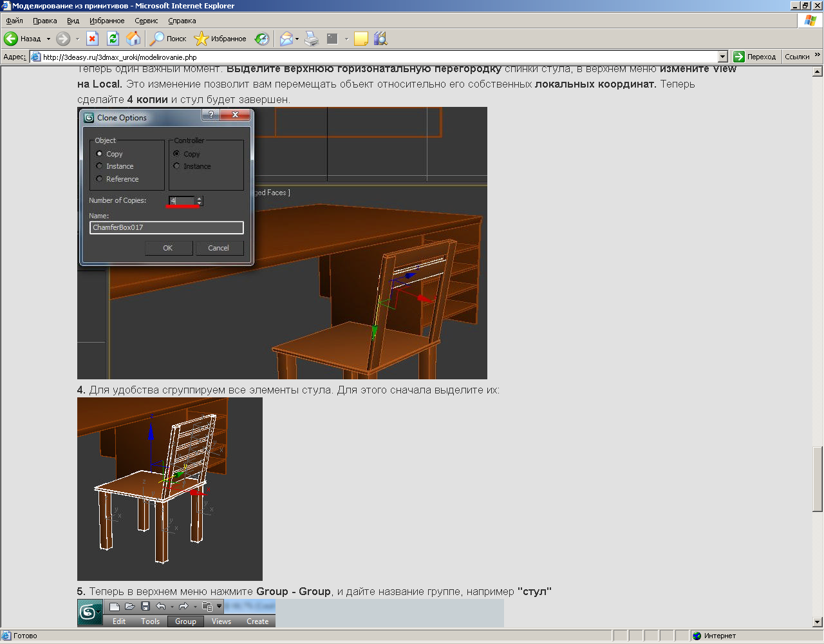Click the 3ds Max logo button in bottom image

[90, 612]
